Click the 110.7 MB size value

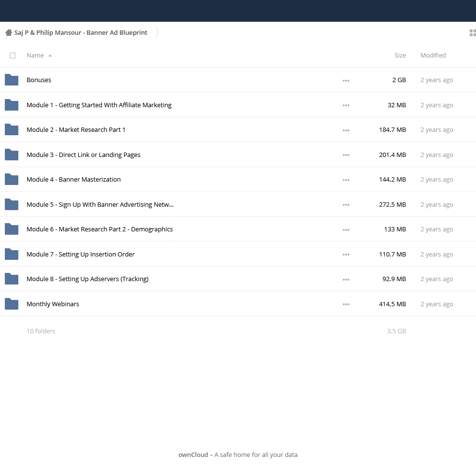pyautogui.click(x=392, y=255)
